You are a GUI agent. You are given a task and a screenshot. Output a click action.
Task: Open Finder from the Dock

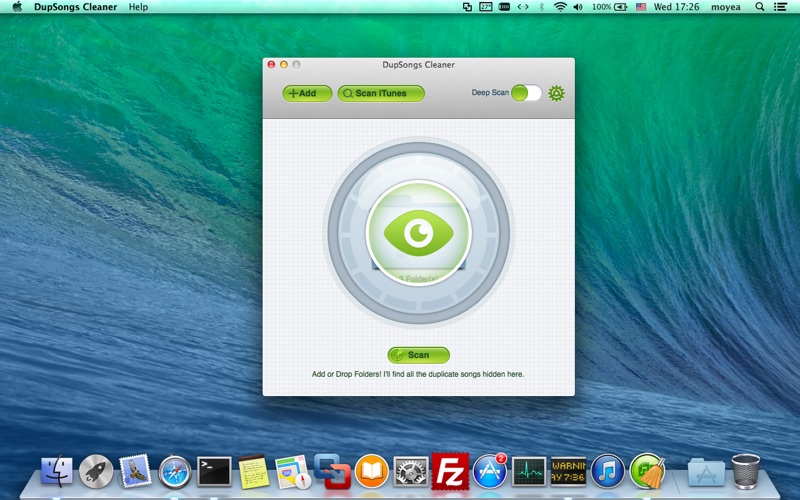pyautogui.click(x=57, y=471)
